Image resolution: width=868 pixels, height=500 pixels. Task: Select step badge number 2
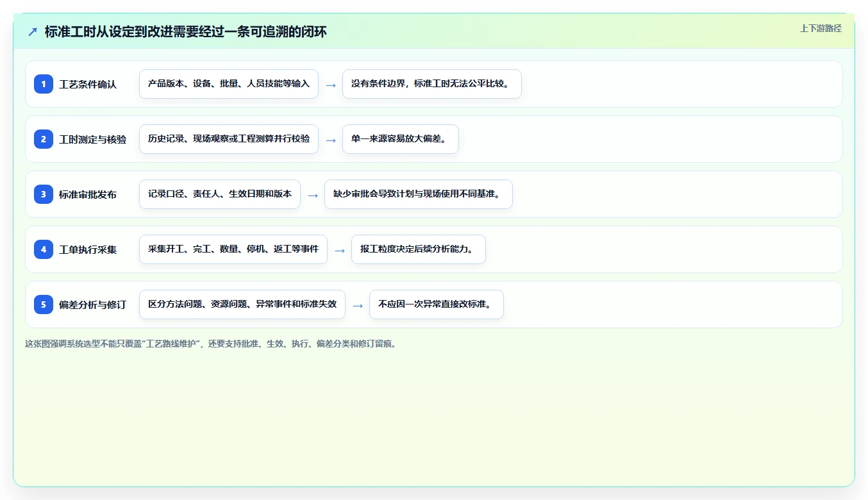tap(44, 139)
